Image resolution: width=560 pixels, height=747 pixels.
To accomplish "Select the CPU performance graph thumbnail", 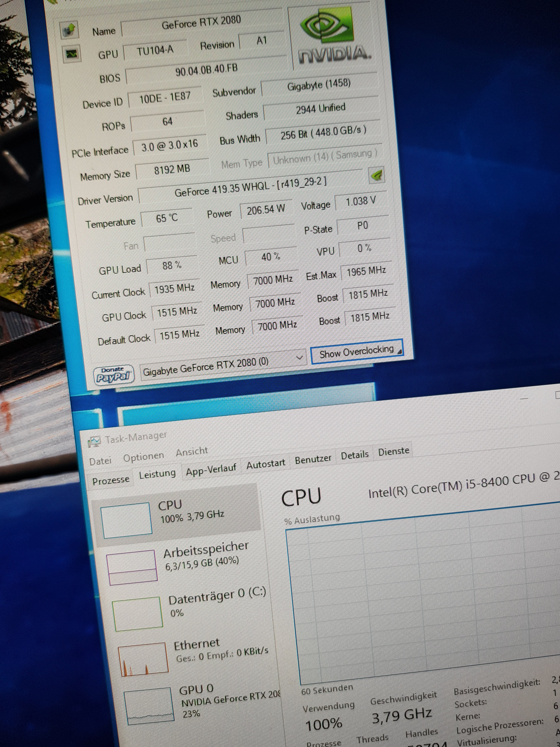I will coord(126,520).
